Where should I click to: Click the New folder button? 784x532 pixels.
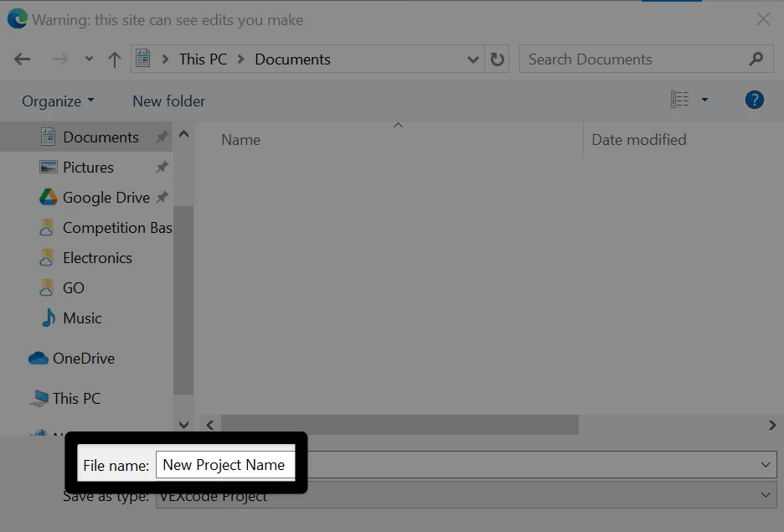click(168, 101)
